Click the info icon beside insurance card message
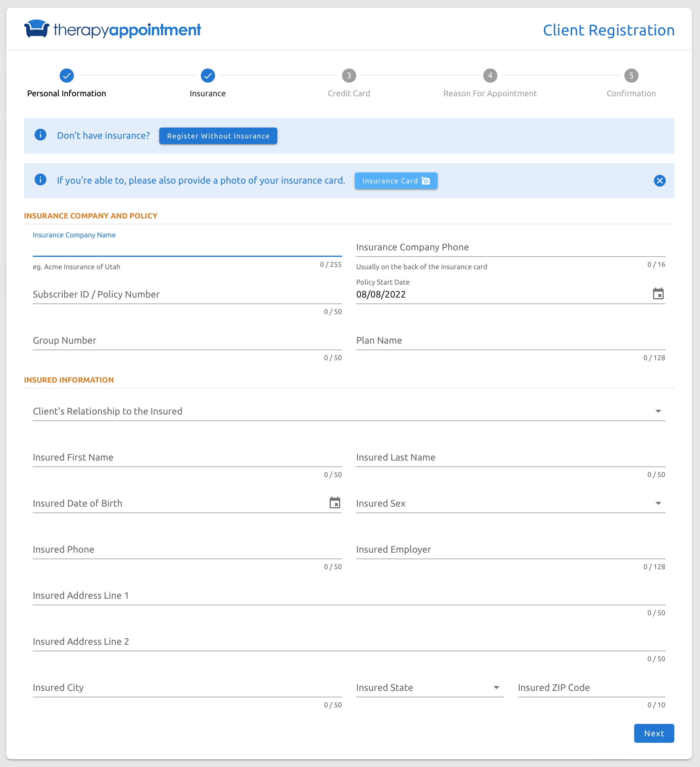This screenshot has width=700, height=767. pyautogui.click(x=40, y=180)
